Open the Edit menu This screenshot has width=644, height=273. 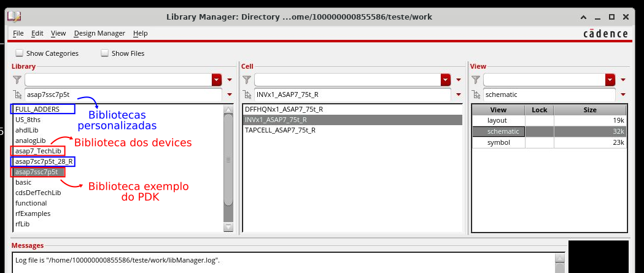pos(37,33)
